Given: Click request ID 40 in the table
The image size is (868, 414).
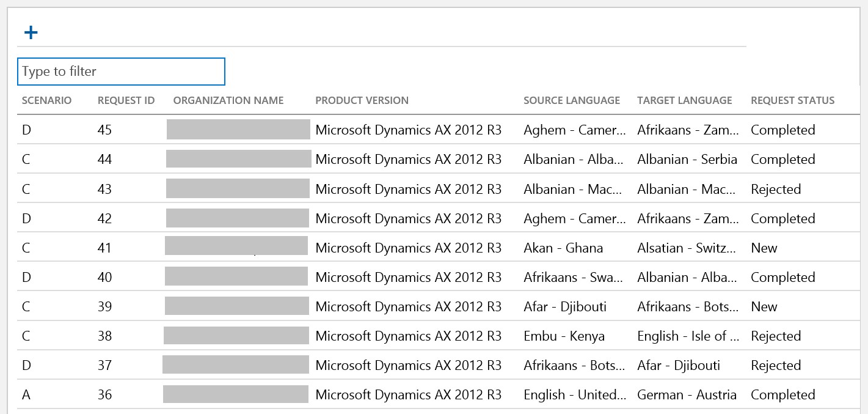Looking at the screenshot, I should (x=104, y=278).
